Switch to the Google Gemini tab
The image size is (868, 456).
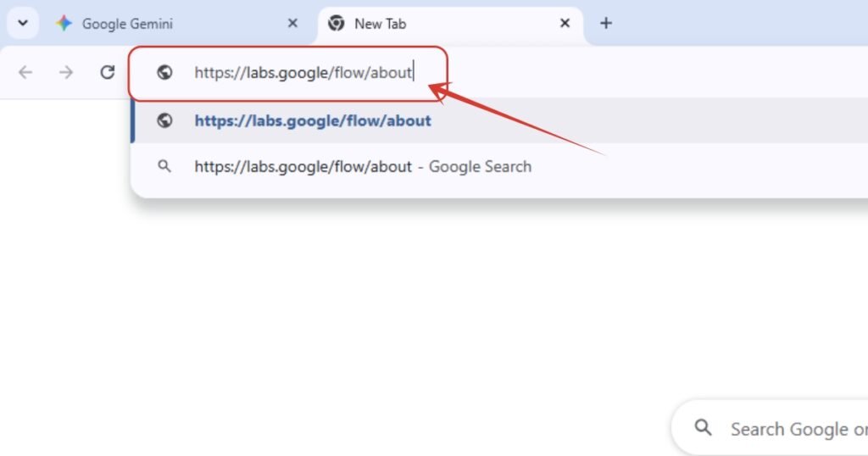tap(127, 24)
